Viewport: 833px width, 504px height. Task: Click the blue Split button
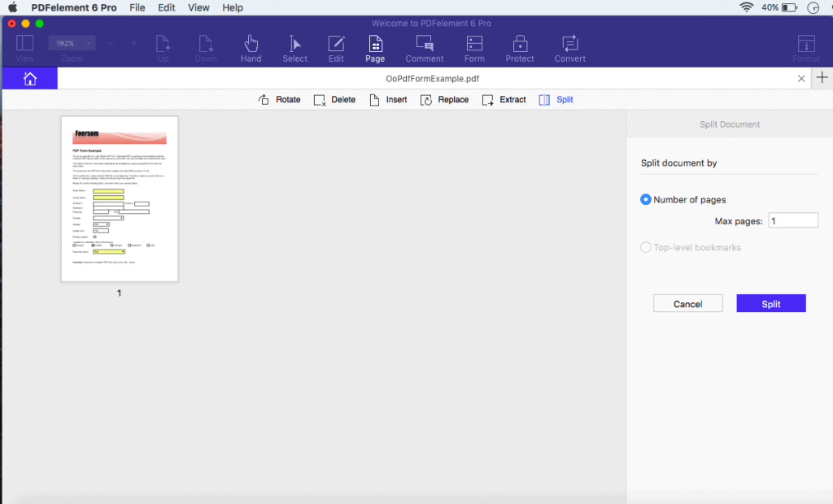pyautogui.click(x=771, y=303)
